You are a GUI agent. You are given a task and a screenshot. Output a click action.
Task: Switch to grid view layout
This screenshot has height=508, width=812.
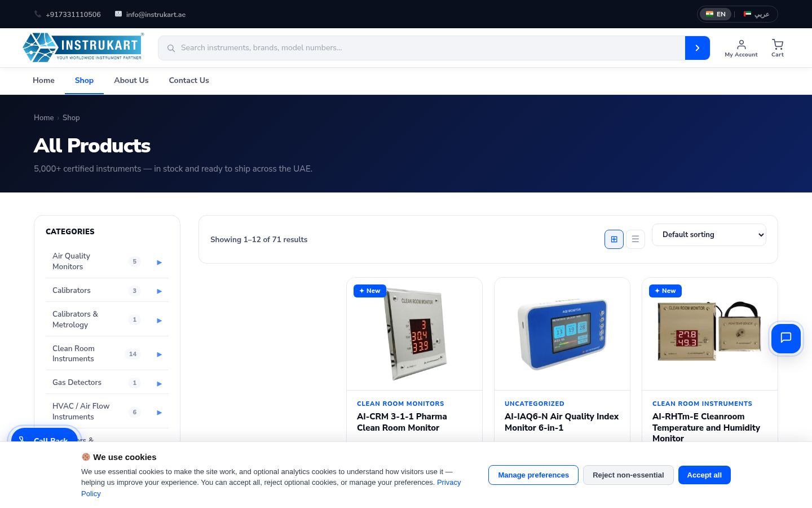click(x=614, y=239)
